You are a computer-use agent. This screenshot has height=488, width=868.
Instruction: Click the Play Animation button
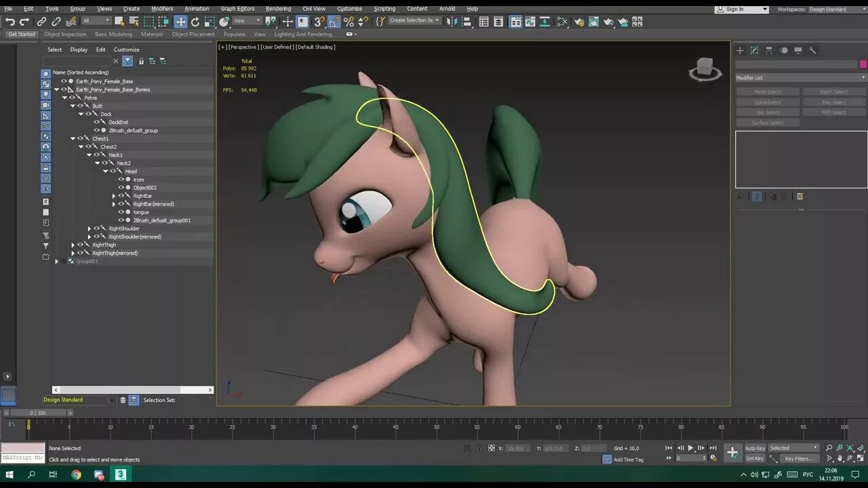(691, 448)
